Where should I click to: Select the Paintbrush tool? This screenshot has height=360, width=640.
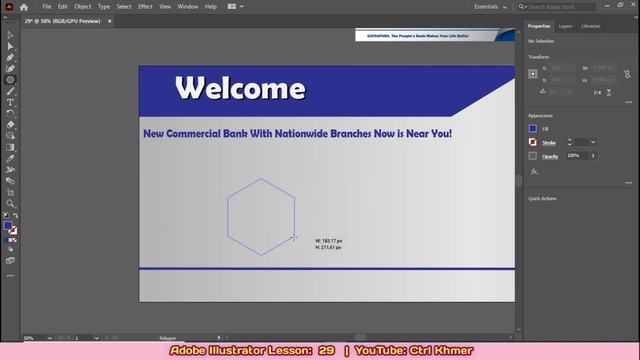click(x=10, y=91)
